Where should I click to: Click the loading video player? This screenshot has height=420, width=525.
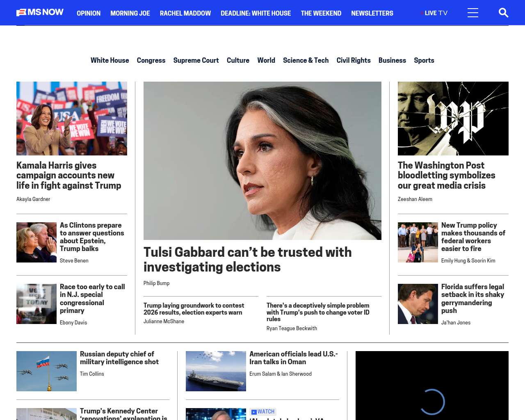pyautogui.click(x=432, y=386)
